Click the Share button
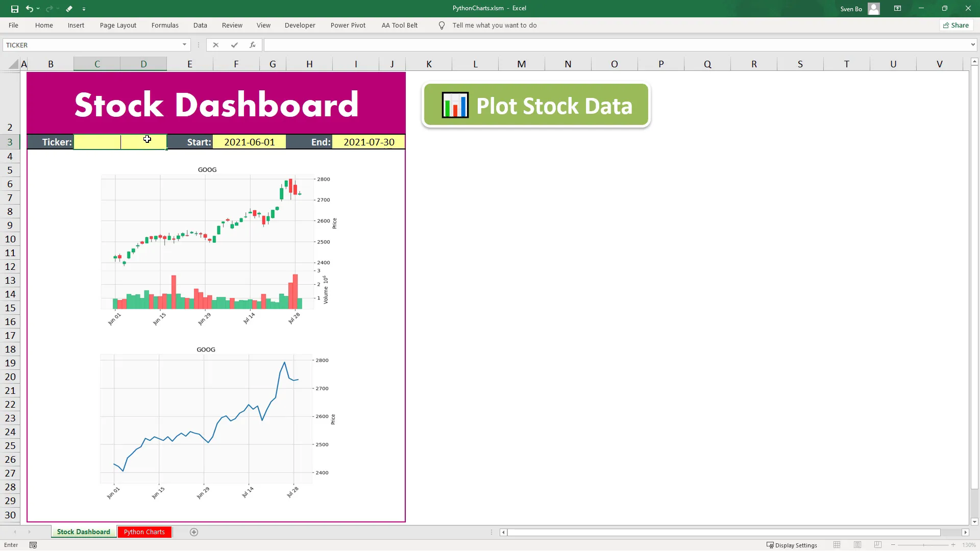 [956, 25]
